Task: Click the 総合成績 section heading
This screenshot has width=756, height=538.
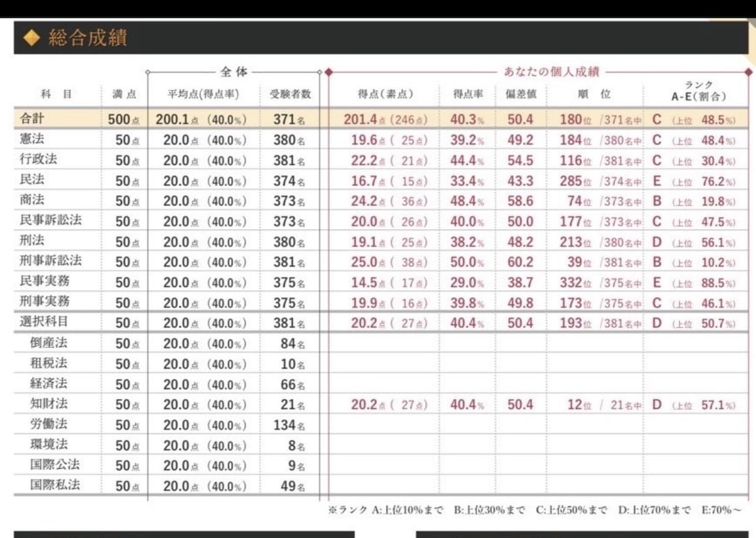Action: [87, 38]
